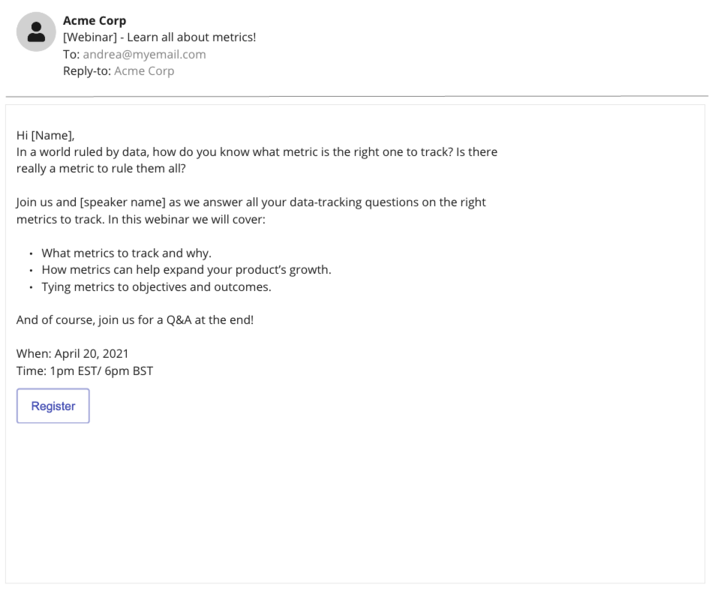
Task: Click 'metrics to track. In this webinar' line
Action: pos(140,219)
